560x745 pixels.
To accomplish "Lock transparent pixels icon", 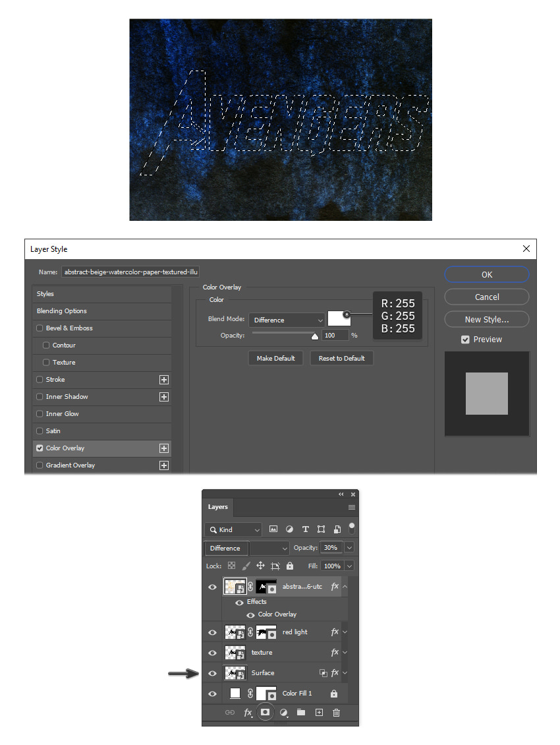I will 231,566.
